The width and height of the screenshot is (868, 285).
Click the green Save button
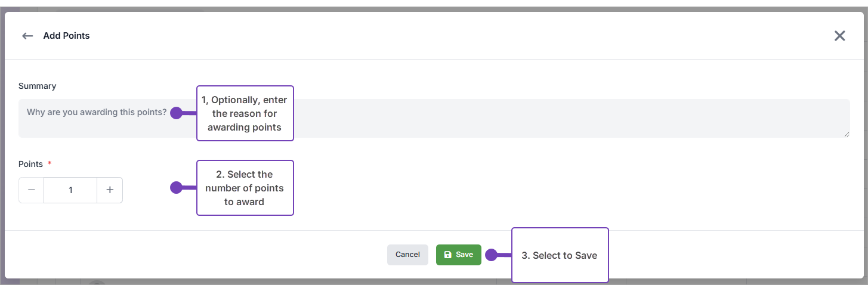(x=458, y=255)
